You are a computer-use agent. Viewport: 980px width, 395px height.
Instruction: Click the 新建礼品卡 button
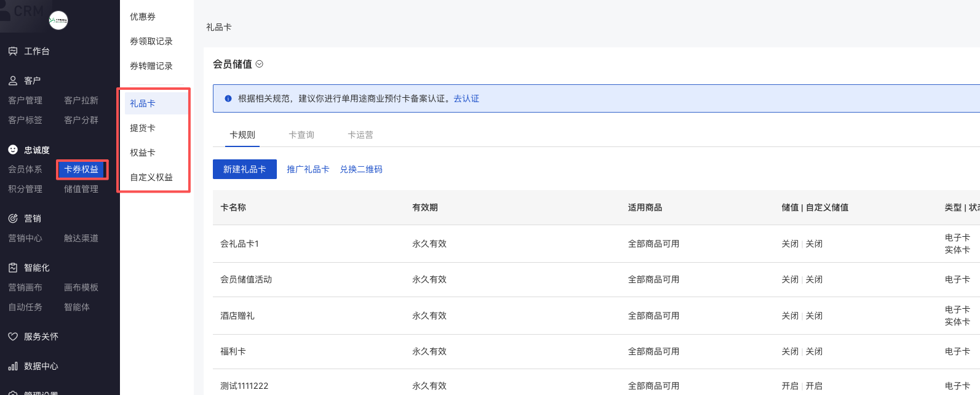(245, 169)
